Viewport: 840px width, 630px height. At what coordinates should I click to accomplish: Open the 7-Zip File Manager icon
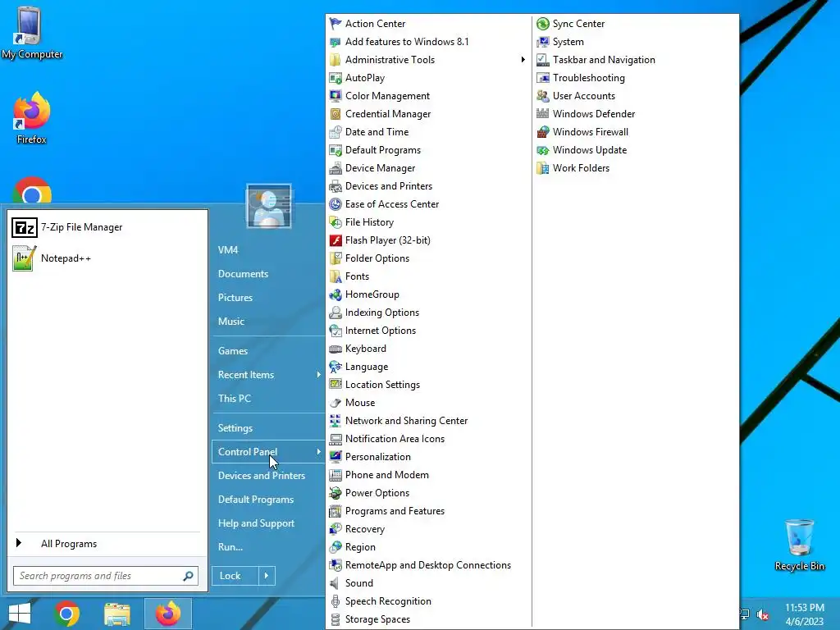pos(24,228)
